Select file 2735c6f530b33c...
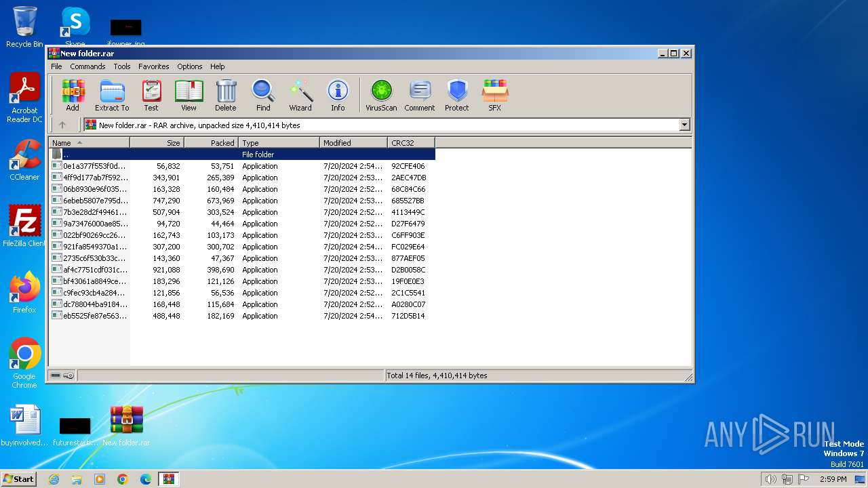 242,258
